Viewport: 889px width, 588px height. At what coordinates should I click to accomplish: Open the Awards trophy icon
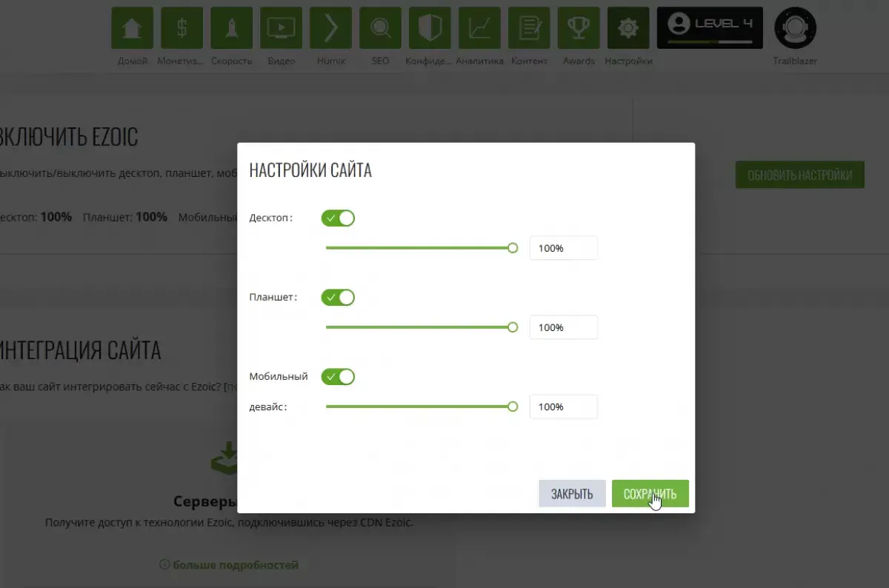pyautogui.click(x=579, y=28)
